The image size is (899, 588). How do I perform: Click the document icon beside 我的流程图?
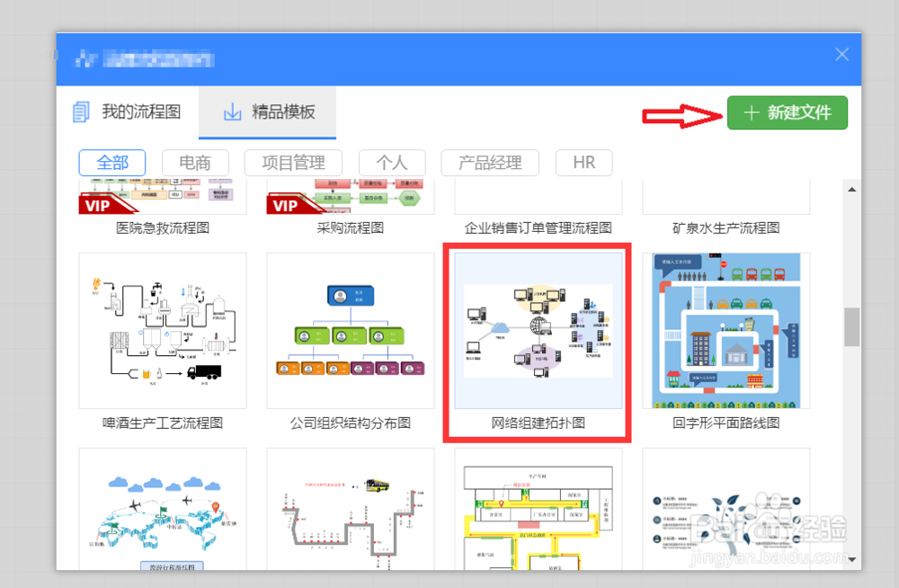click(x=81, y=111)
